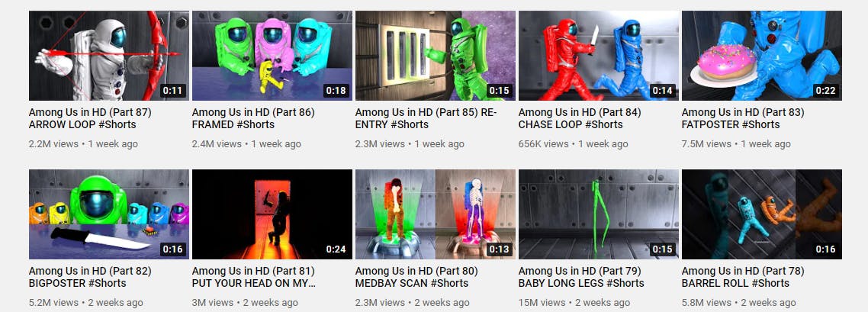Click the Part 78 BARREL ROLL title link
The height and width of the screenshot is (312, 868).
coord(743,277)
